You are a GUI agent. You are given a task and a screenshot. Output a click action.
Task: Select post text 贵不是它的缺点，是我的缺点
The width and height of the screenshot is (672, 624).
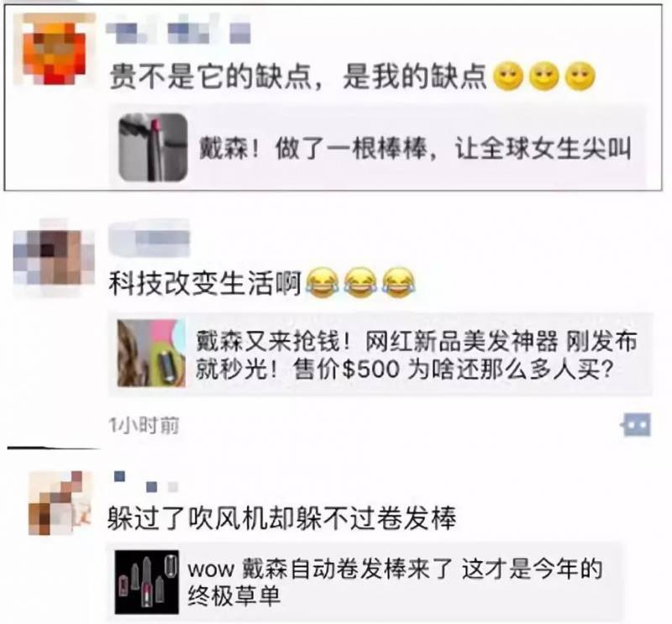(x=298, y=77)
